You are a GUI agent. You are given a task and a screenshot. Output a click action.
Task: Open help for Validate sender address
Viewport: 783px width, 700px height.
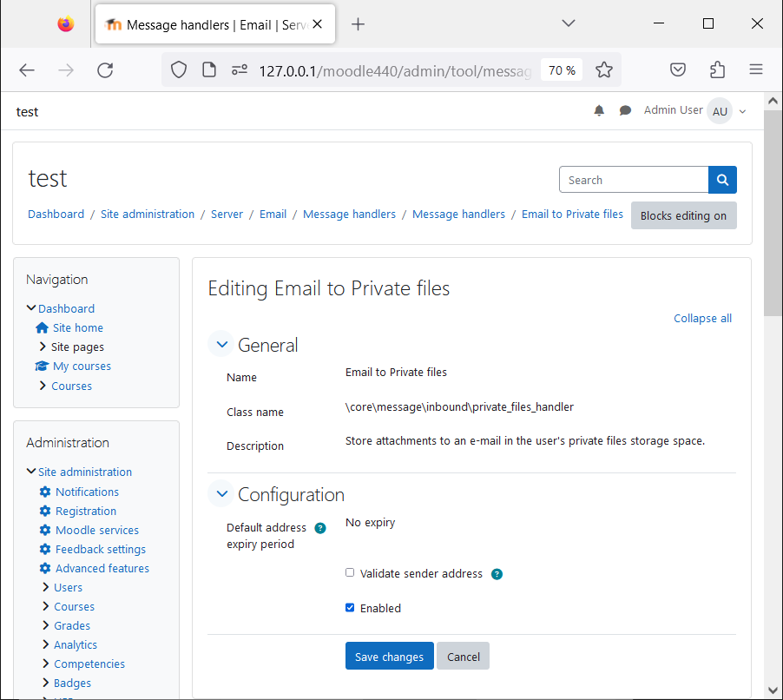497,574
